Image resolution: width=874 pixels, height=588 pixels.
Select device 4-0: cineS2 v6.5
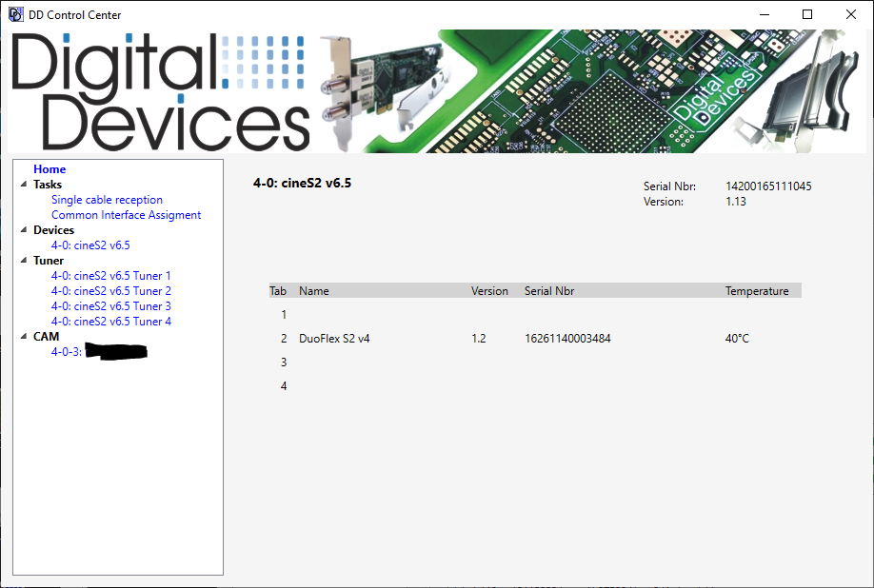tap(90, 245)
